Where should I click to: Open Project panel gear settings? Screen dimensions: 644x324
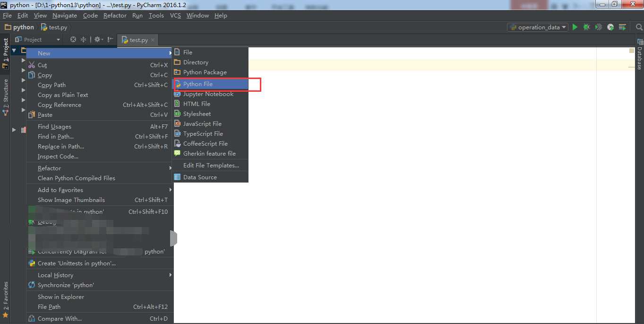click(98, 40)
